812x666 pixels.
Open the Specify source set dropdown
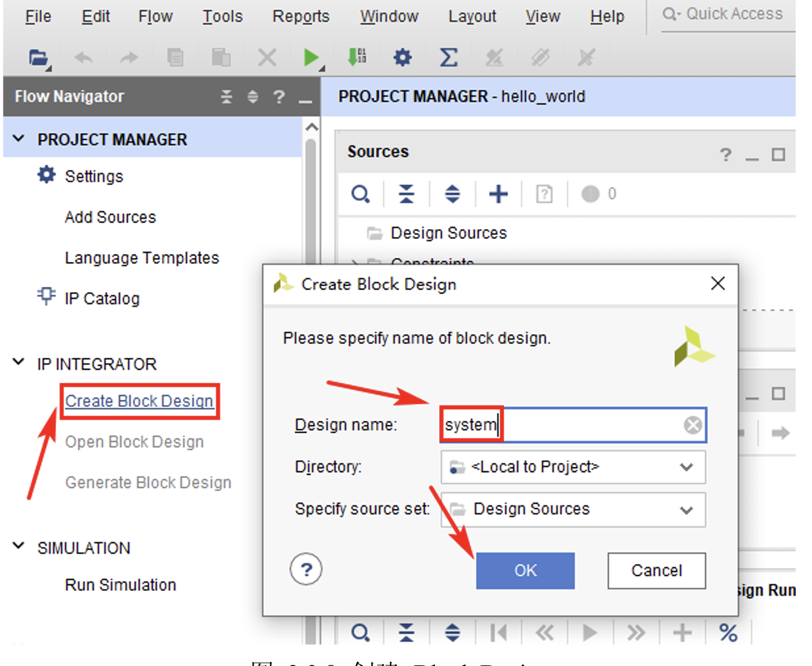573,509
